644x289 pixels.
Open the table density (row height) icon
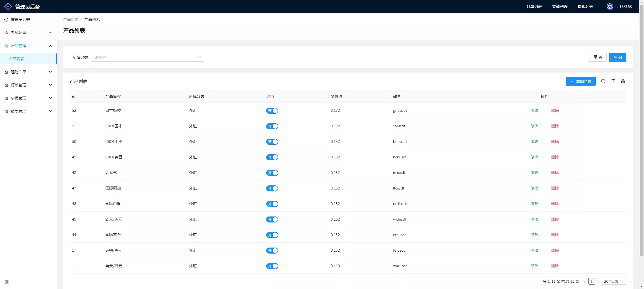click(x=613, y=81)
